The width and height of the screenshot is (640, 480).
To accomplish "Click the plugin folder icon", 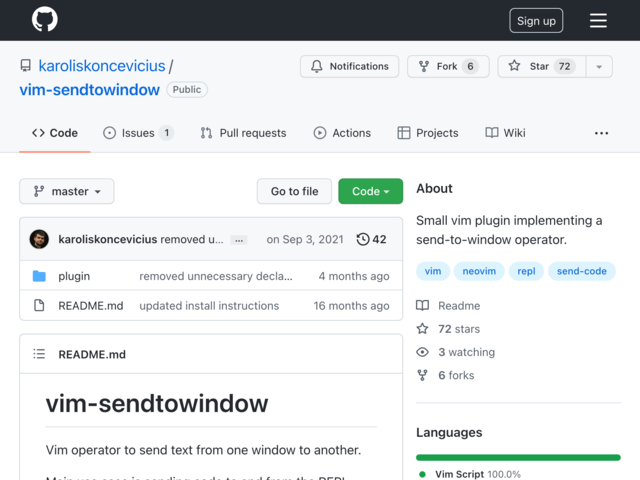I will click(39, 276).
